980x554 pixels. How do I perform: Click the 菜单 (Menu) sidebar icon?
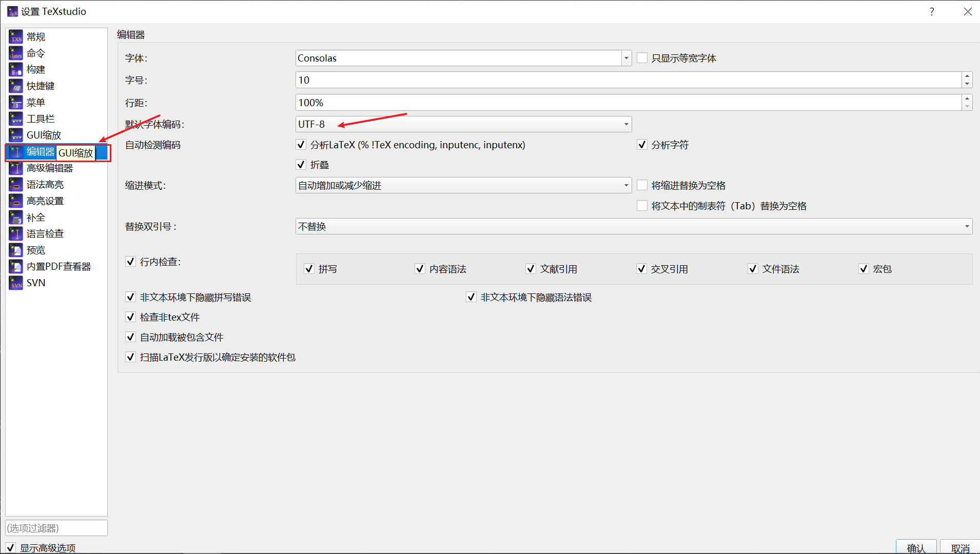[x=16, y=102]
